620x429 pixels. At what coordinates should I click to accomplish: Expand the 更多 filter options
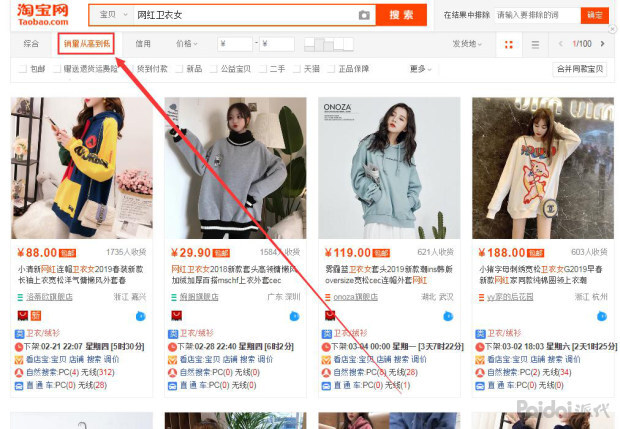pos(420,69)
